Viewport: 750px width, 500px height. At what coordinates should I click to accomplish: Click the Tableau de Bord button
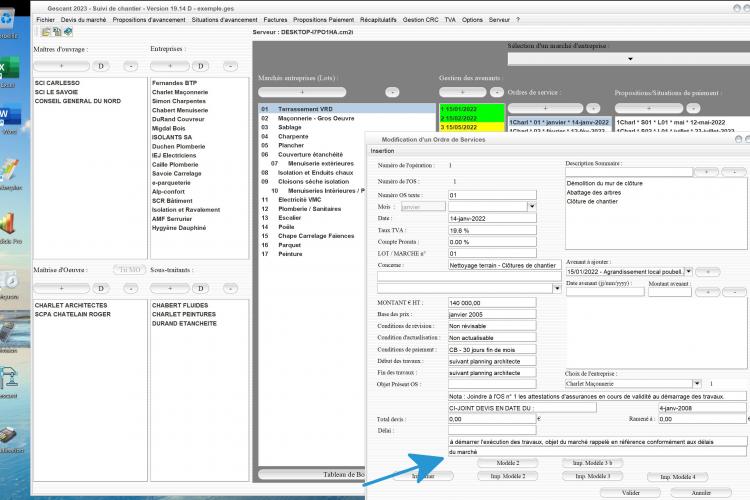coord(312,474)
